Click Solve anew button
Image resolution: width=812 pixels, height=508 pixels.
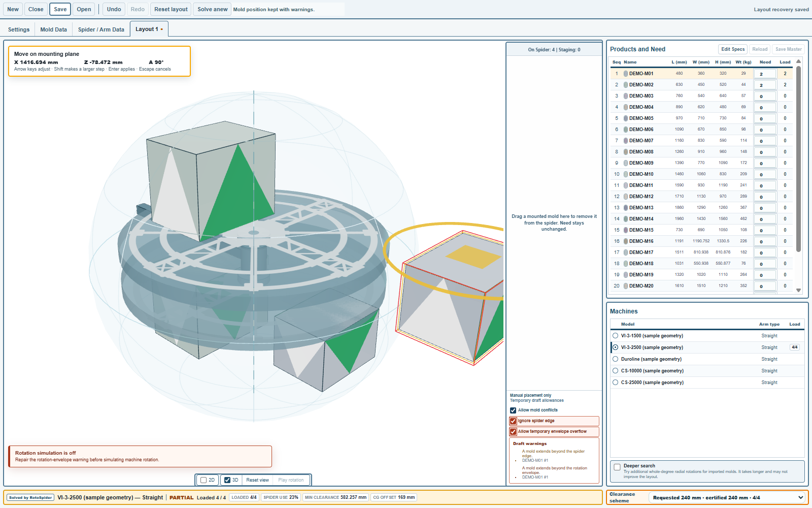tap(213, 9)
